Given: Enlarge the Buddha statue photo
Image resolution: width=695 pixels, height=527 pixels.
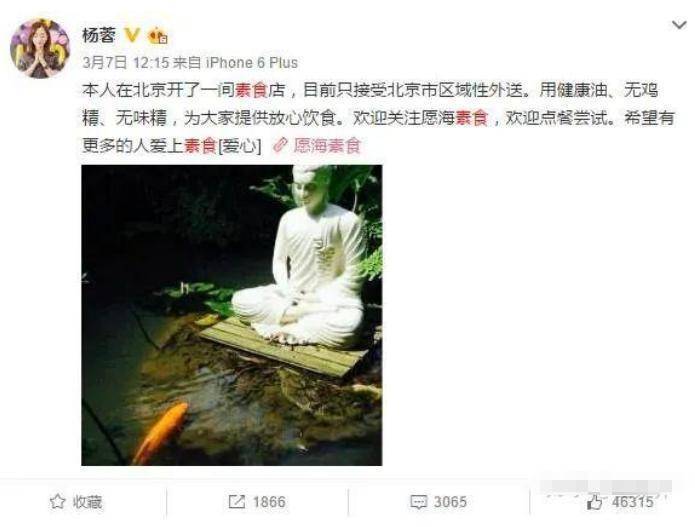Looking at the screenshot, I should [x=232, y=315].
